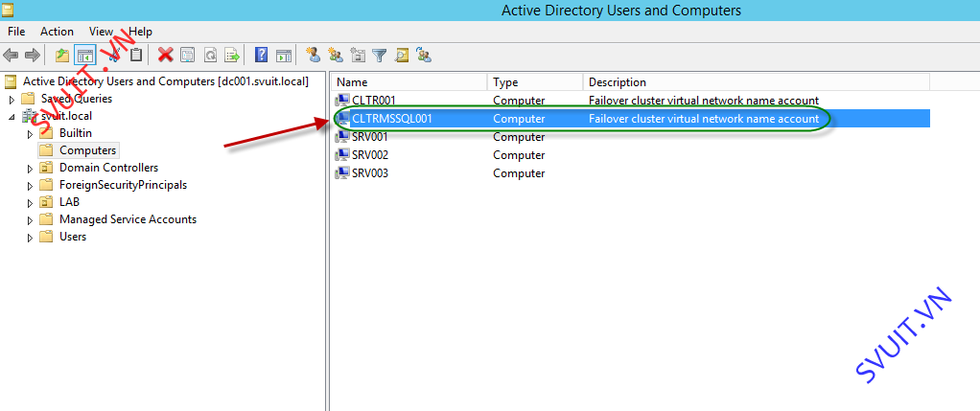The width and height of the screenshot is (980, 411).
Task: Select Saved Queries in the tree
Action: 77,99
